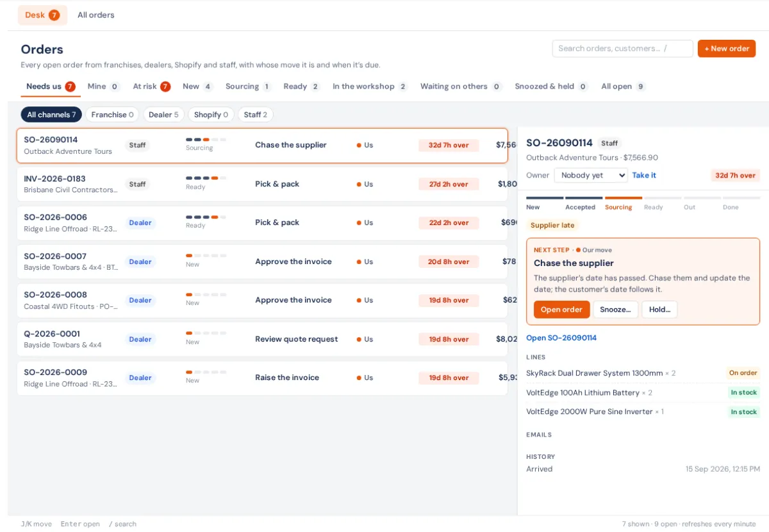The width and height of the screenshot is (769, 532).
Task: Click the Take it link
Action: (x=644, y=175)
